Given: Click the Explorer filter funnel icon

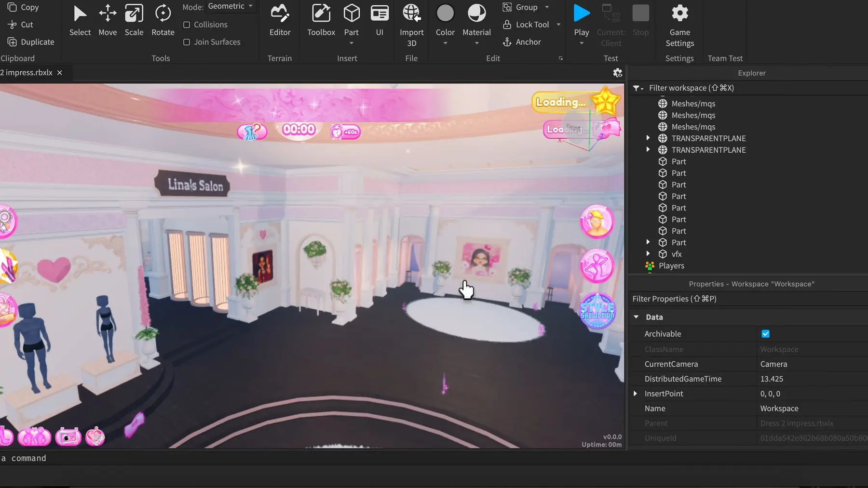Looking at the screenshot, I should point(638,88).
